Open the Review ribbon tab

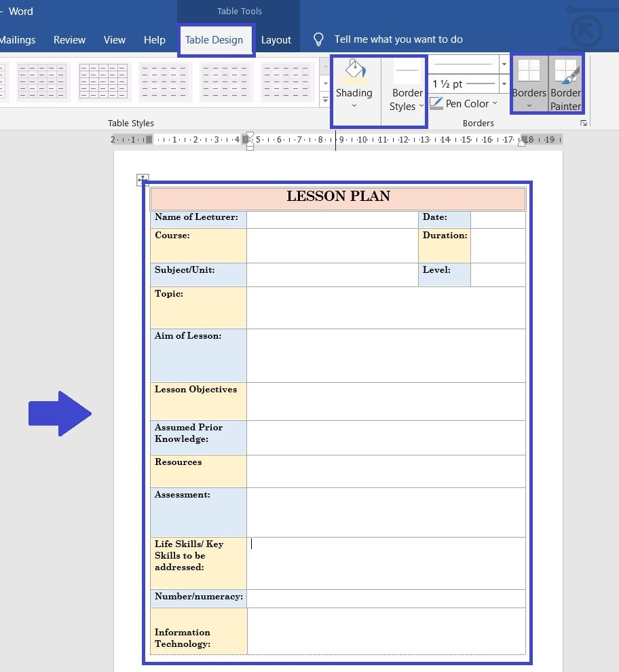(69, 40)
